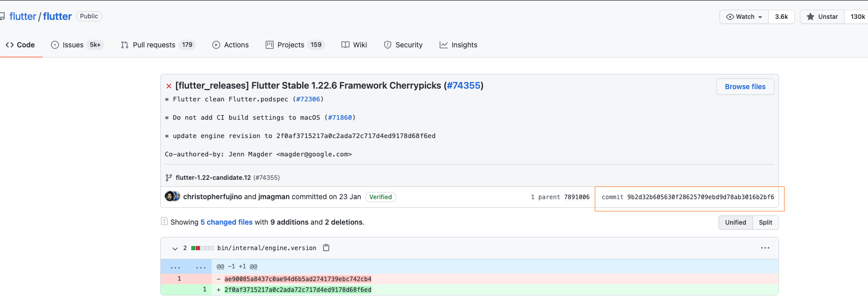Select the Unified diff view

tap(736, 223)
